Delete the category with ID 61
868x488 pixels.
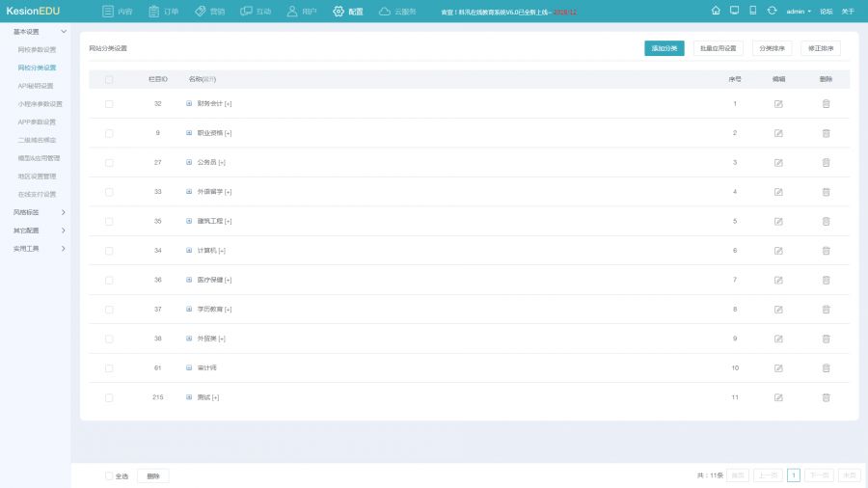tap(826, 368)
